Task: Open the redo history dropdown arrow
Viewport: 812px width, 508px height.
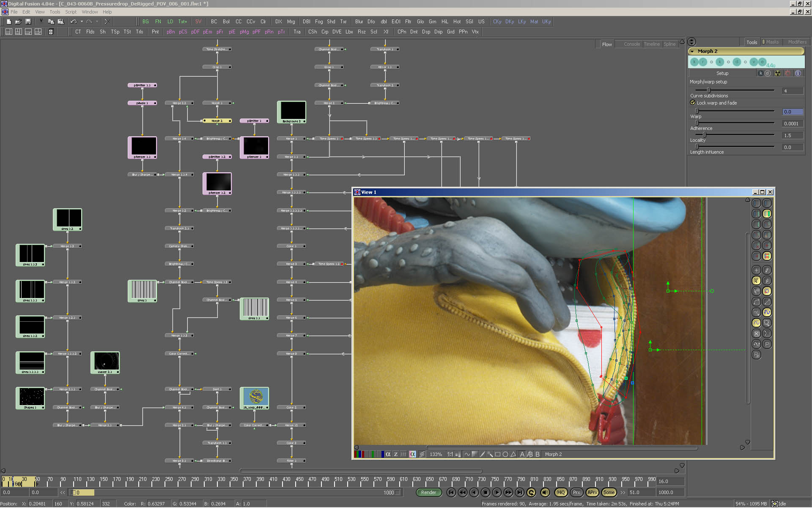Action: pos(97,22)
